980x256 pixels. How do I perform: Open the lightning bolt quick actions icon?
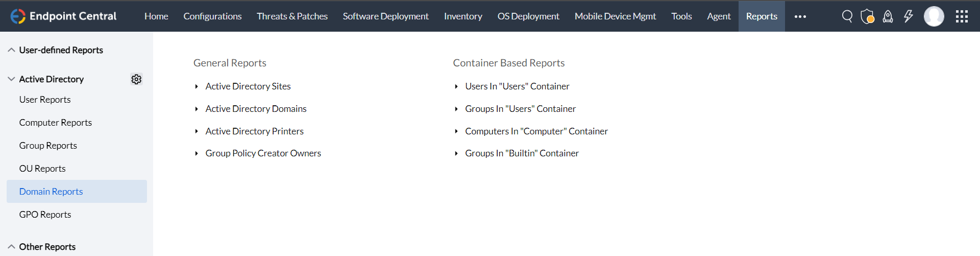click(909, 16)
